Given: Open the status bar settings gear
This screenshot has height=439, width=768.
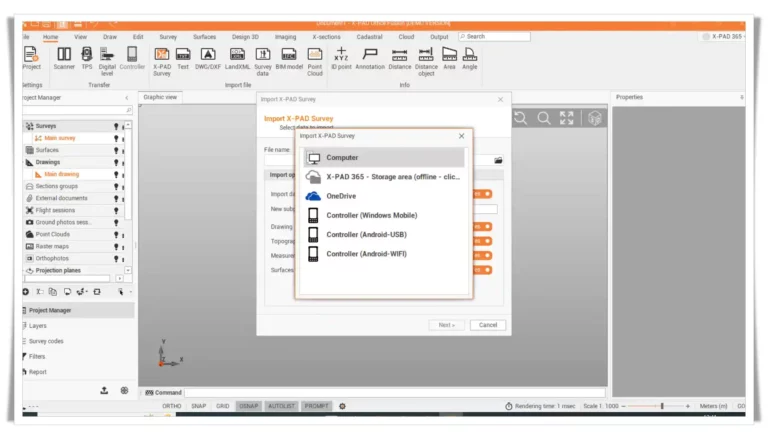Looking at the screenshot, I should [342, 406].
